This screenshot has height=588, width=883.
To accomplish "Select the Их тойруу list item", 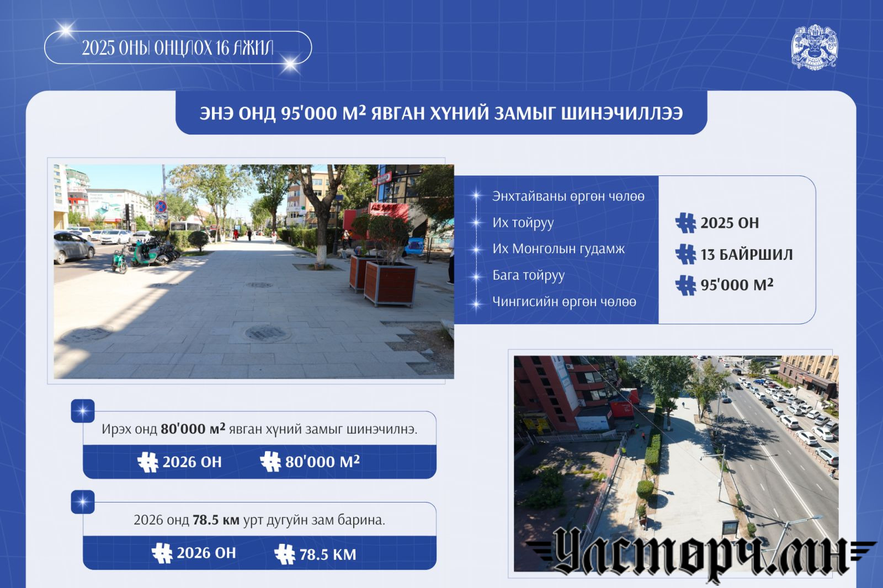I will click(x=523, y=223).
